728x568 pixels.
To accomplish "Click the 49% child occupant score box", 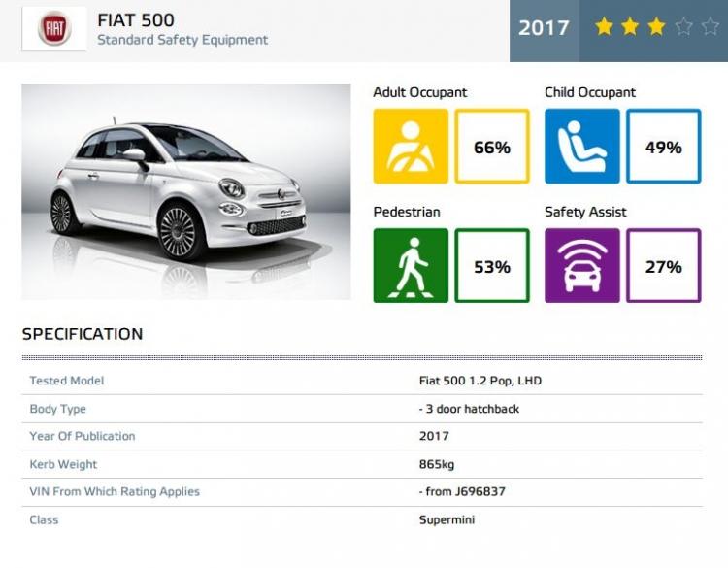I will click(x=664, y=147).
